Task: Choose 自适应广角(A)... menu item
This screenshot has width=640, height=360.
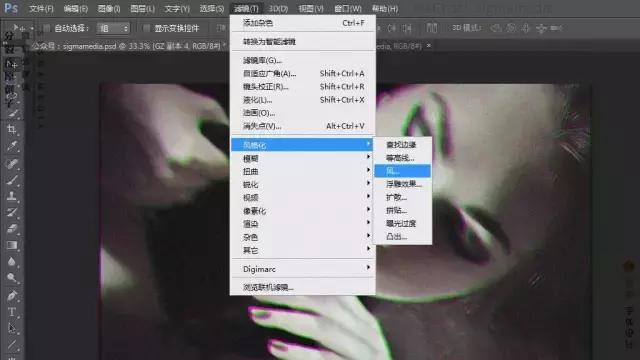Action: (302, 73)
